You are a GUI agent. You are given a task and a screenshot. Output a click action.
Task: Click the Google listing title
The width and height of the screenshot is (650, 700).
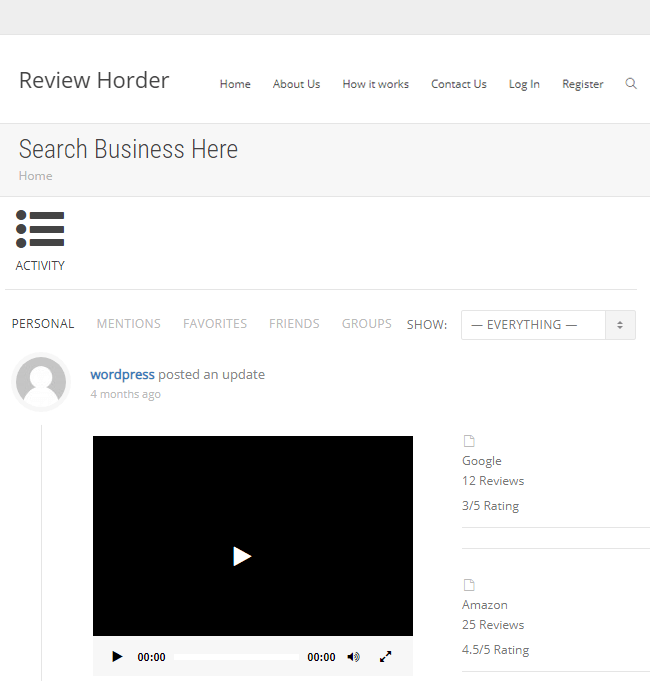point(482,461)
